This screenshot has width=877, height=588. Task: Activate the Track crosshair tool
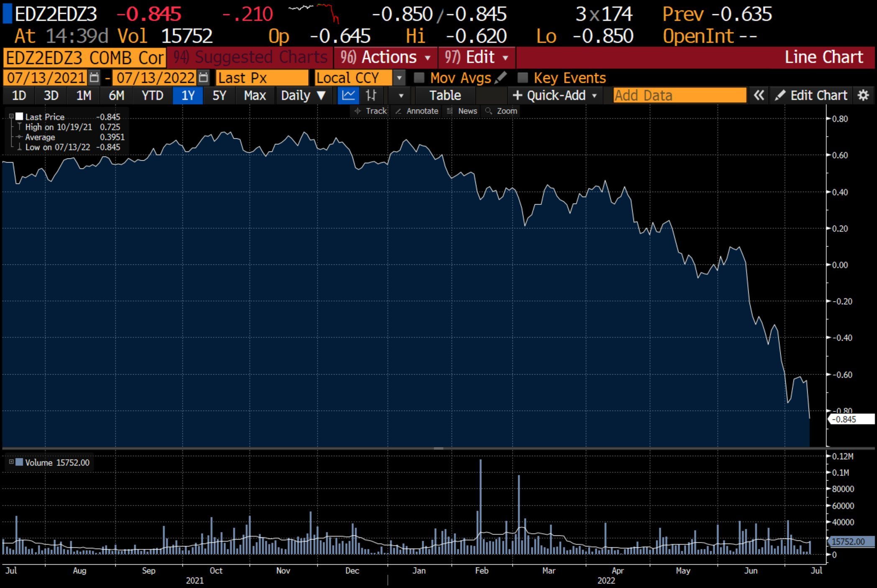tap(370, 111)
